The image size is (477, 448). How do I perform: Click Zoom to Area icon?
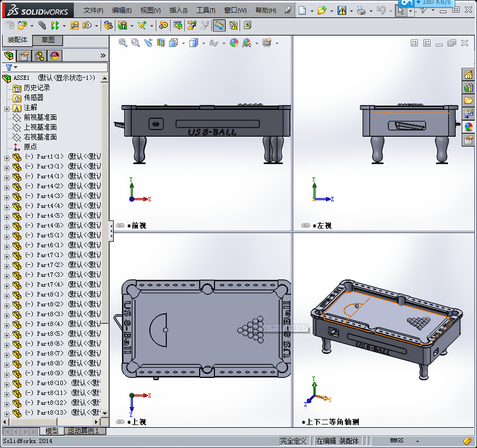click(135, 43)
